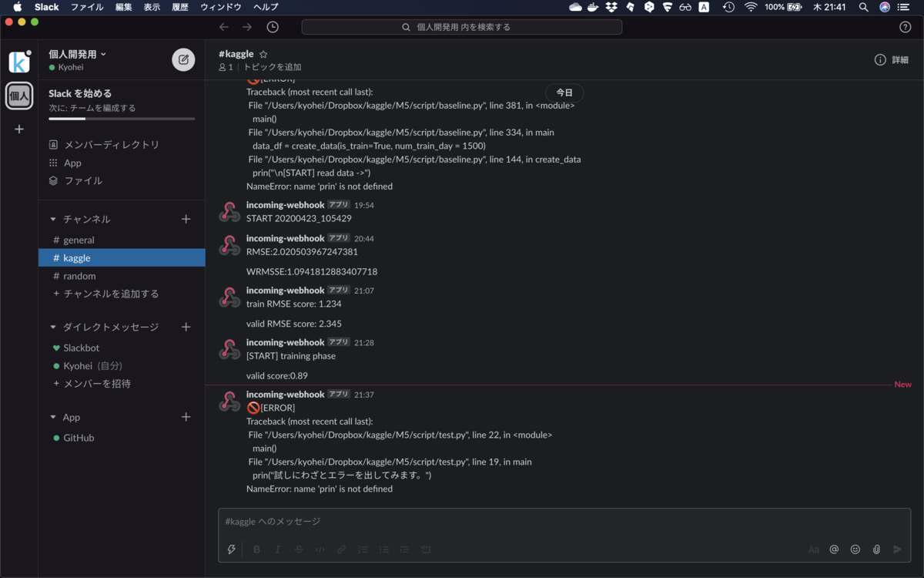Screen dimensions: 924x578
Task: Click the Apple menu
Action: (x=18, y=7)
